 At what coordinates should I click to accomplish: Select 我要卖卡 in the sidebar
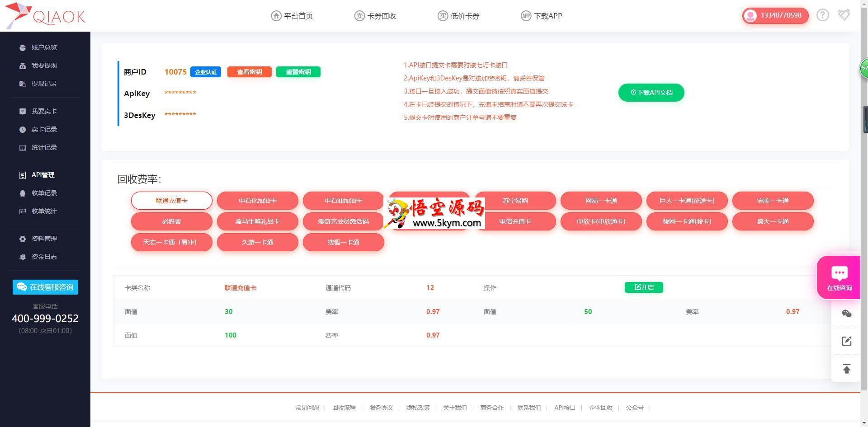(44, 111)
